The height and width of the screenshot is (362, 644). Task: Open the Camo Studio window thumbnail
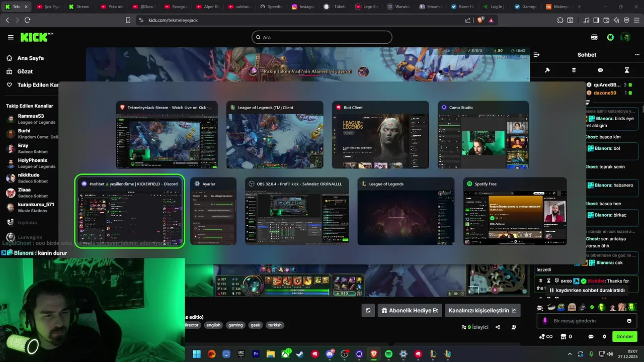click(483, 135)
